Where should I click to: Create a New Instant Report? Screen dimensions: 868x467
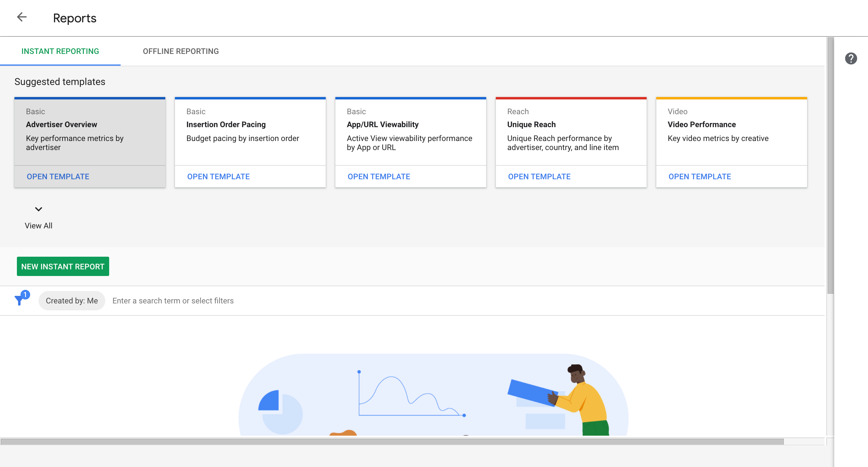click(x=63, y=266)
